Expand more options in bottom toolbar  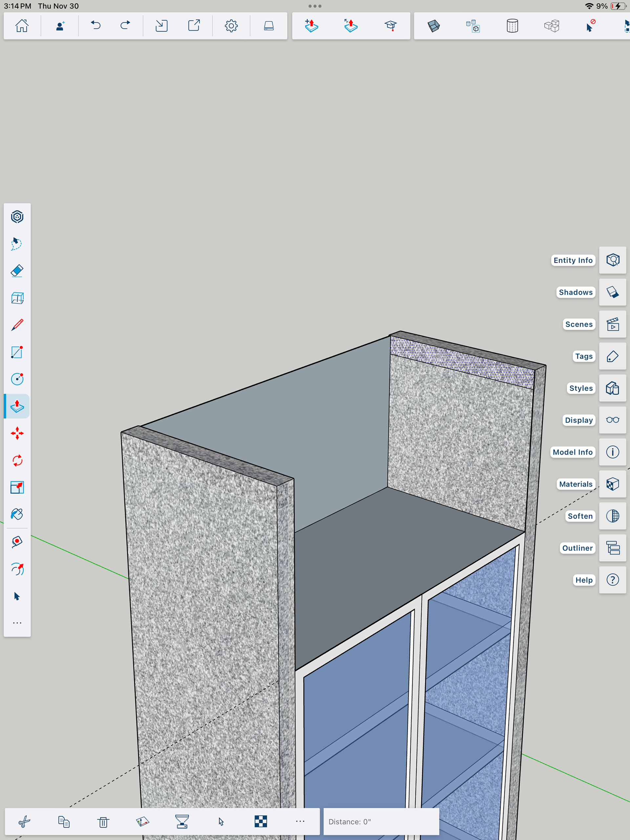click(x=300, y=821)
